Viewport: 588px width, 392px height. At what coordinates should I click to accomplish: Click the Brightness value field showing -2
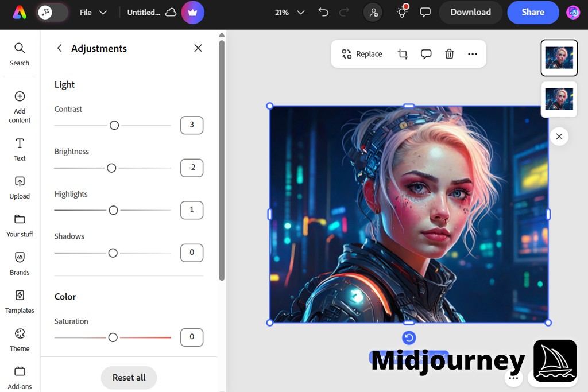(x=192, y=168)
